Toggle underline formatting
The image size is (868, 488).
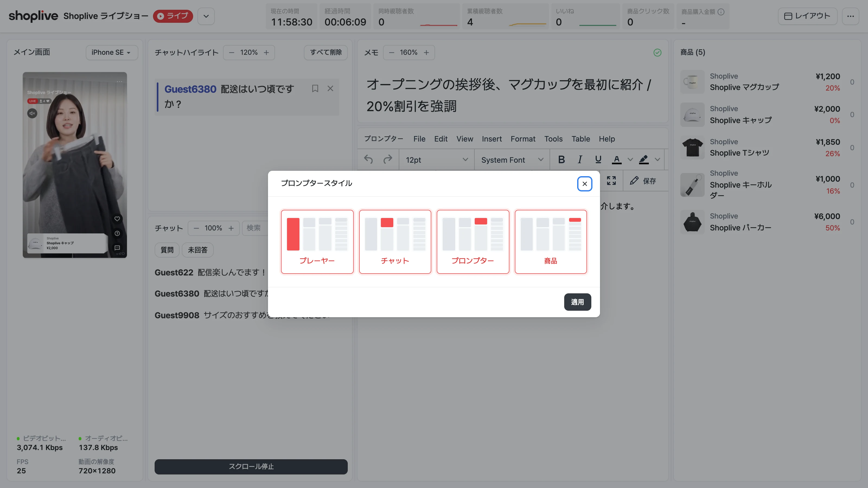click(598, 160)
